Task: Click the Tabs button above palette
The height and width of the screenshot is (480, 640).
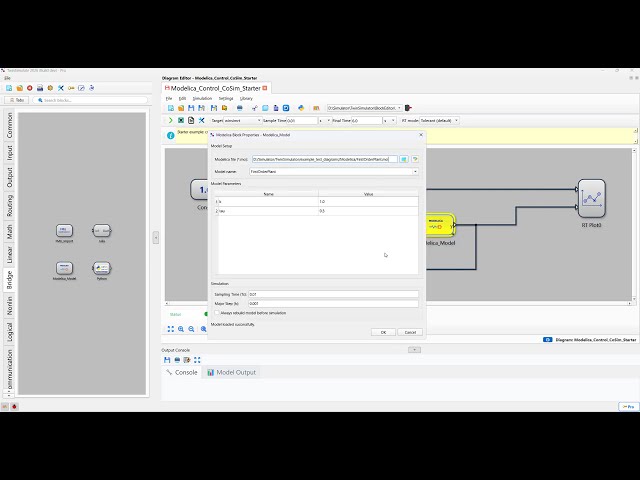Action: coord(17,100)
